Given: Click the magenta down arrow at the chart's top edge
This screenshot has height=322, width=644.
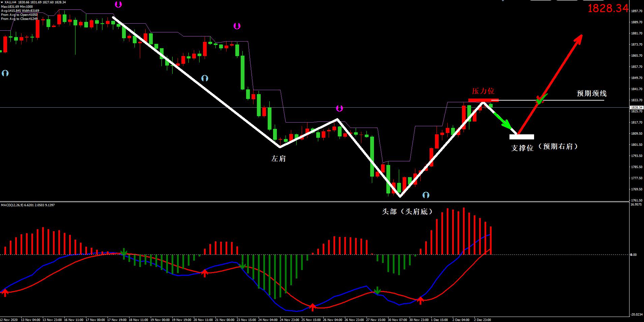Looking at the screenshot, I should 118,4.
